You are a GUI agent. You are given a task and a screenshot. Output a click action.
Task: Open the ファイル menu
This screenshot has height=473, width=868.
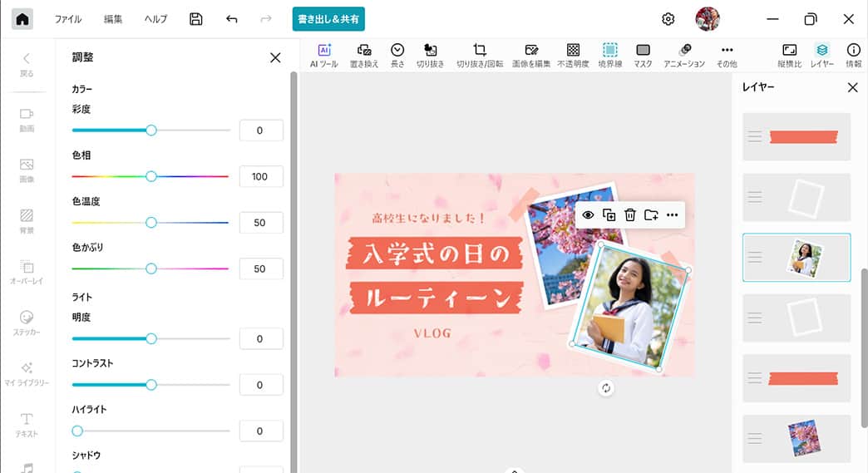pos(68,19)
